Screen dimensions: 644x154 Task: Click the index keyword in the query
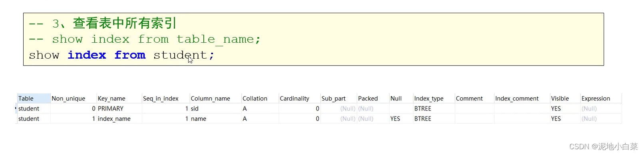coord(87,55)
